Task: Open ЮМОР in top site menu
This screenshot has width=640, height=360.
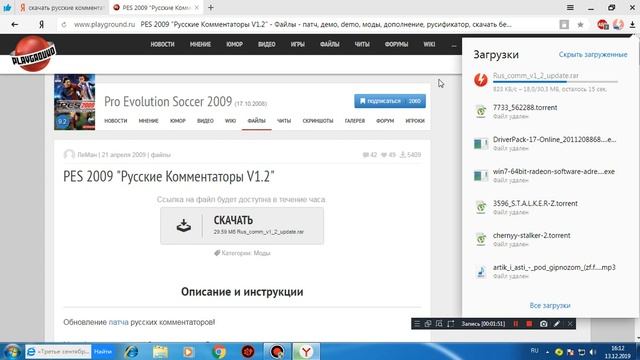Action: (x=234, y=44)
